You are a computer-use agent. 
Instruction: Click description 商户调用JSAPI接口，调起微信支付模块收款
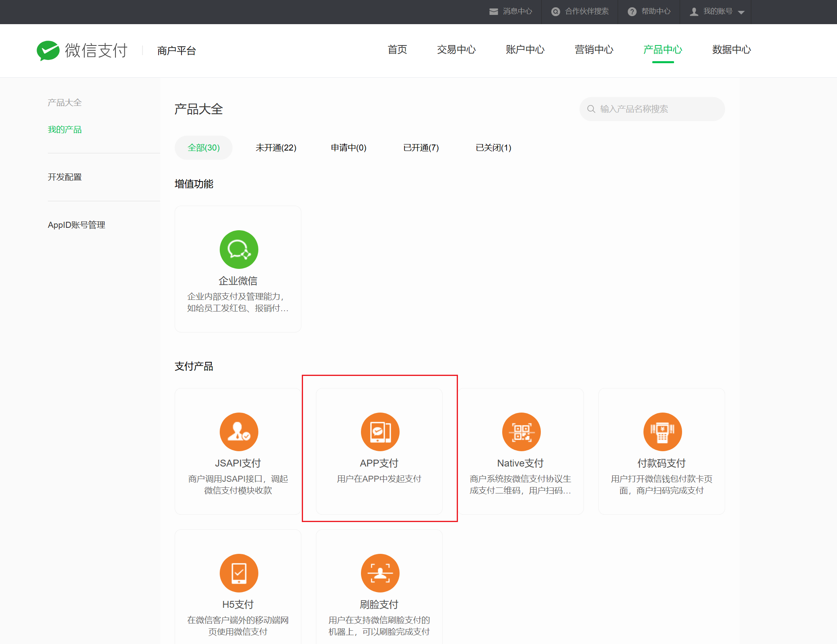[x=238, y=485]
